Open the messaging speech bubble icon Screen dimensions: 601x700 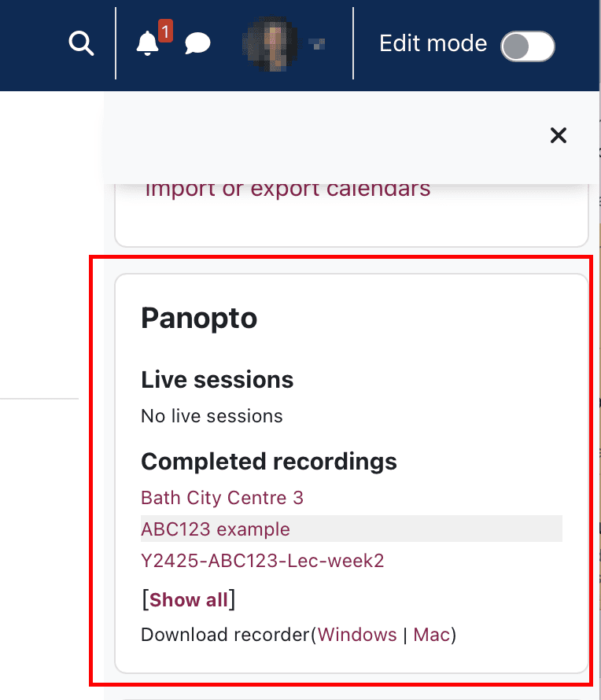click(x=197, y=44)
